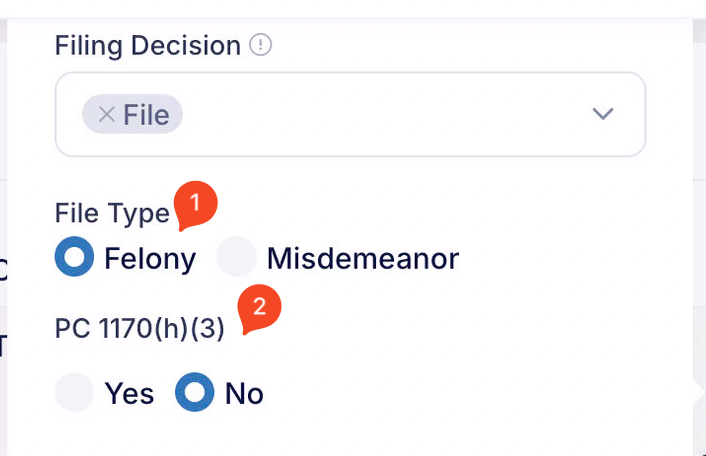
Task: Click the Filing Decision field heading
Action: (148, 45)
